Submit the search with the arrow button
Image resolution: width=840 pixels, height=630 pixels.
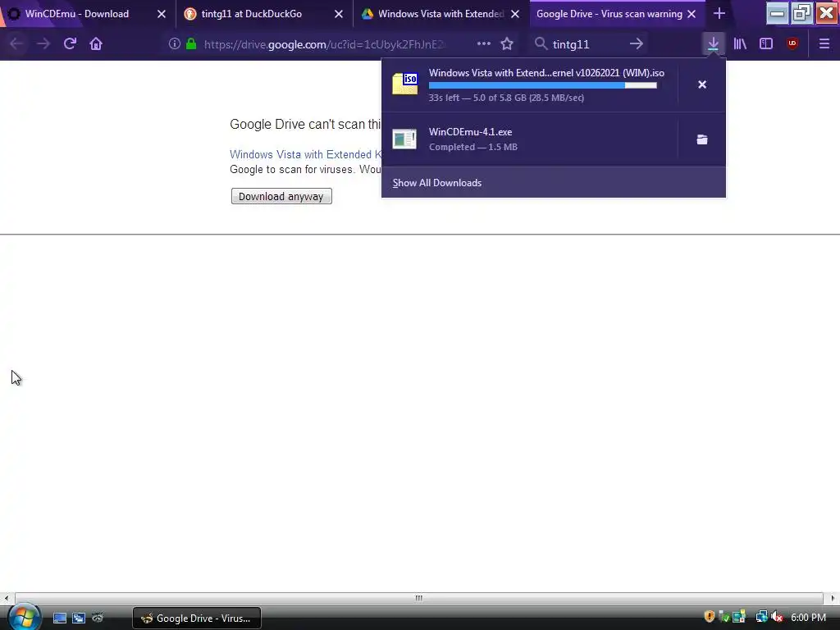pos(637,44)
